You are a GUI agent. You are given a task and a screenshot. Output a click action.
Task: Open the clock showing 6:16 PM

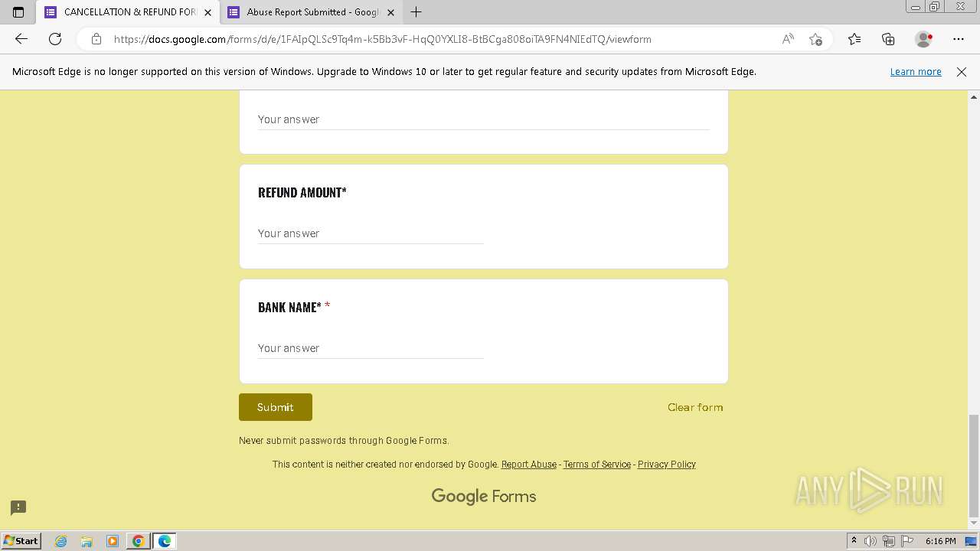[940, 541]
